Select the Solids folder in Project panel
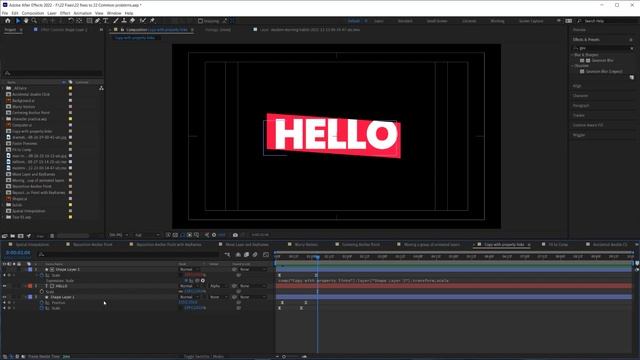Image resolution: width=640 pixels, height=360 pixels. coord(17,205)
